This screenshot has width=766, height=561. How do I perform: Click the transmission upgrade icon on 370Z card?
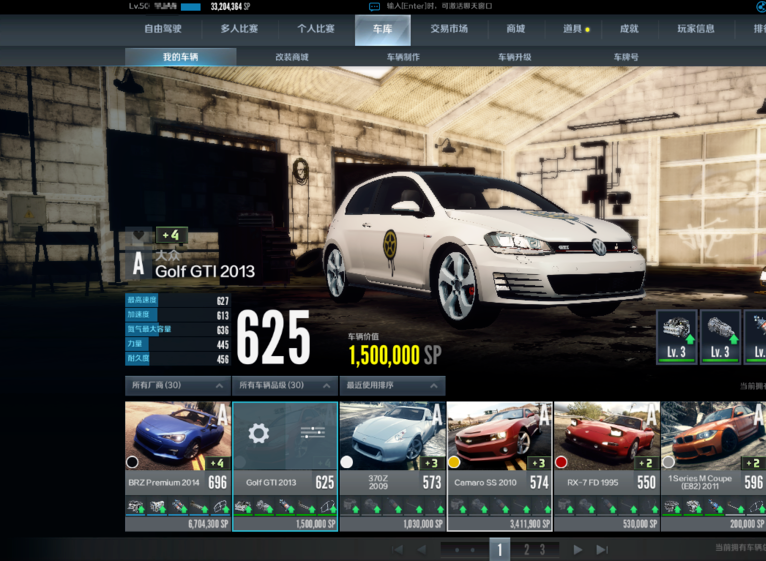click(371, 506)
